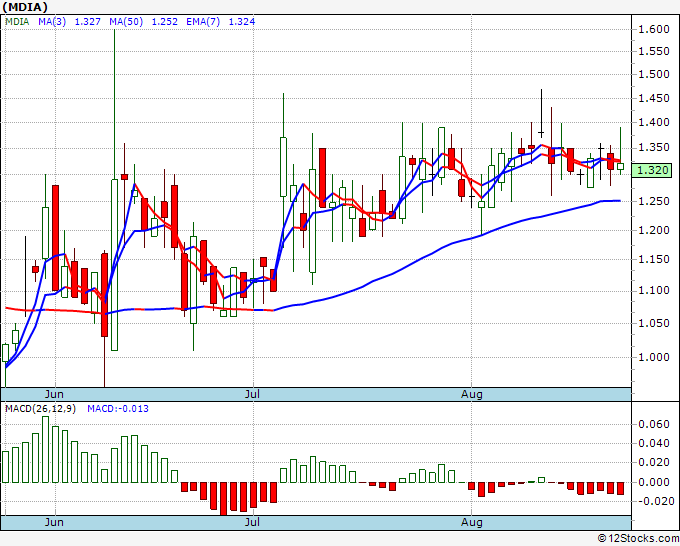Image resolution: width=680 pixels, height=546 pixels.
Task: Select the 1.600 price axis label
Action: (654, 29)
